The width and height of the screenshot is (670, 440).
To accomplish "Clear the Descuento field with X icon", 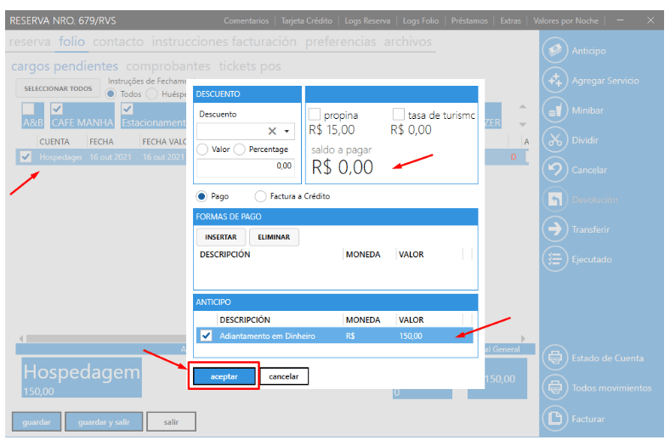I will pos(272,131).
